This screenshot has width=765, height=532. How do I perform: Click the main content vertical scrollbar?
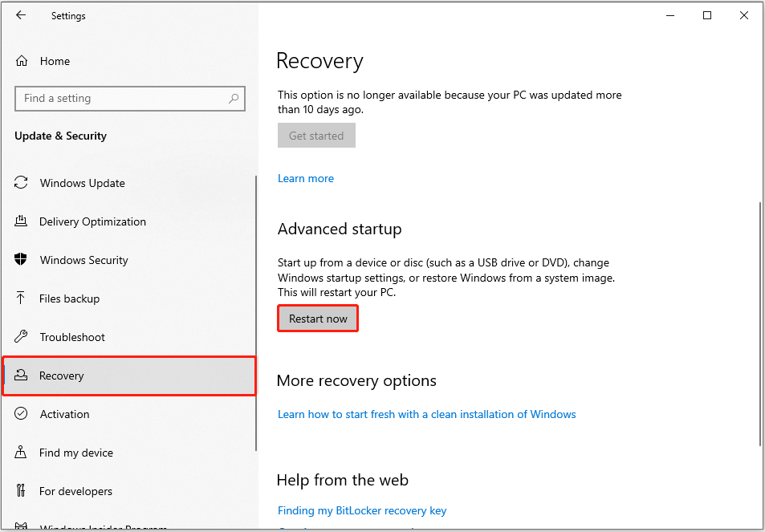pos(760,324)
